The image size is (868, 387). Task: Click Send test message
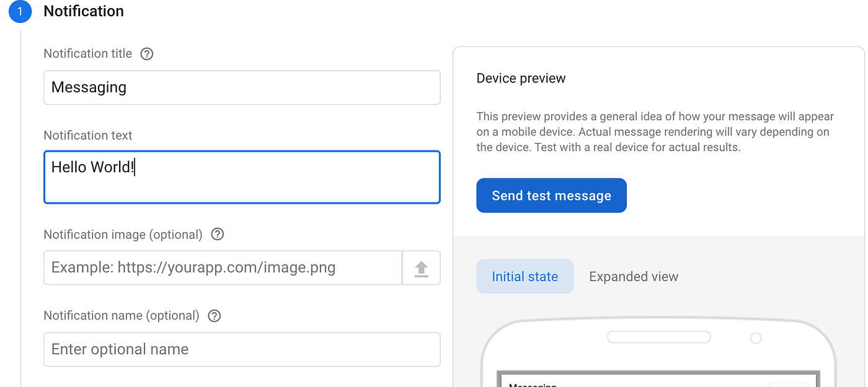[551, 195]
